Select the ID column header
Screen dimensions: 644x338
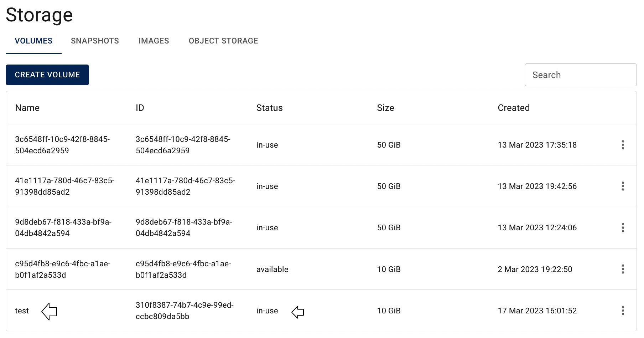coord(140,108)
